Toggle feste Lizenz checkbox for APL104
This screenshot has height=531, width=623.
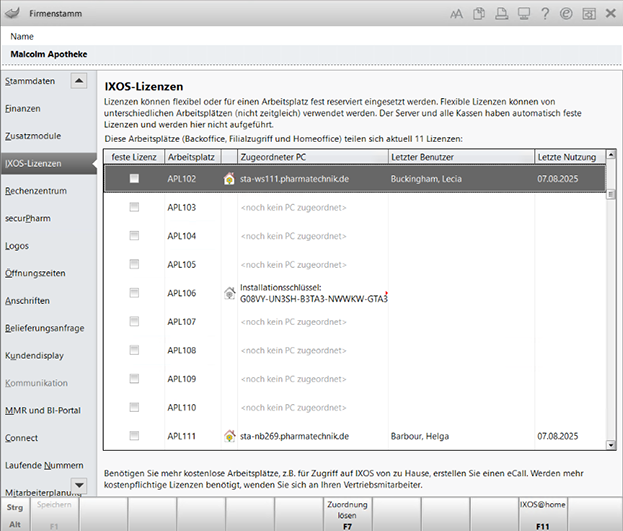pyautogui.click(x=134, y=236)
